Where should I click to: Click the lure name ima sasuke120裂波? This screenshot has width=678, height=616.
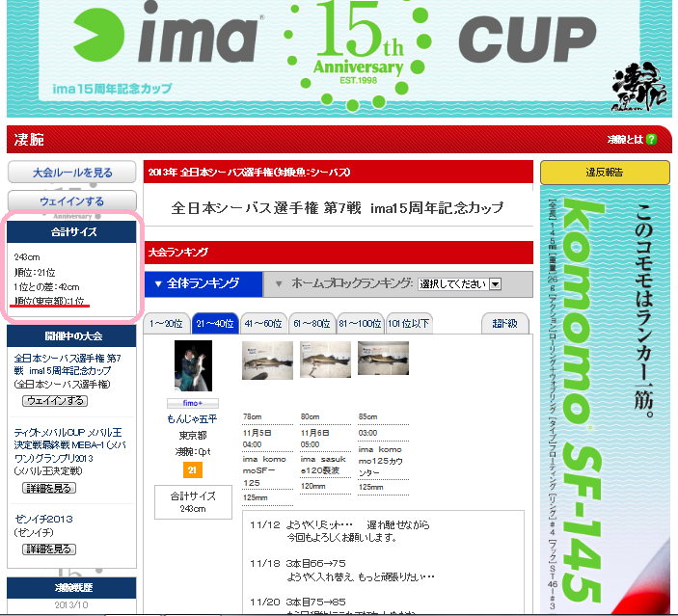323,465
